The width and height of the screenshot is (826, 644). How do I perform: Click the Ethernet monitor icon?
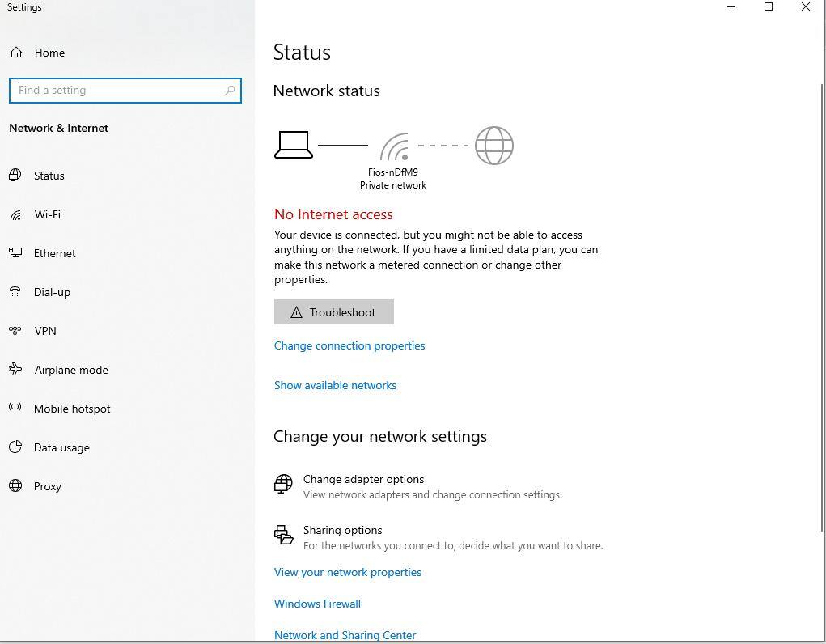click(x=15, y=253)
